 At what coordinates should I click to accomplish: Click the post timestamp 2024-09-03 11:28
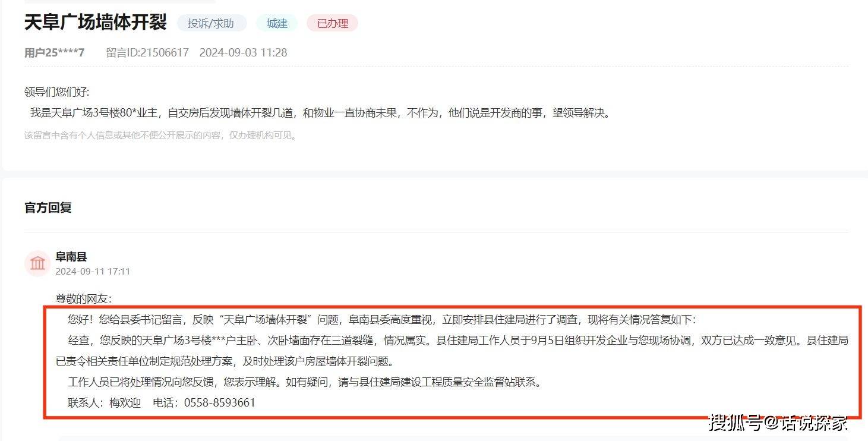pos(243,52)
